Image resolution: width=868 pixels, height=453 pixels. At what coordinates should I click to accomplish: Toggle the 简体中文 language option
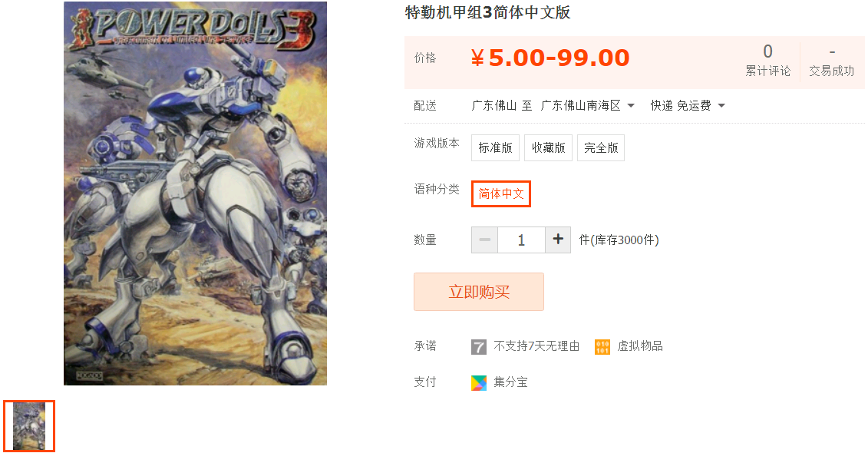(501, 193)
